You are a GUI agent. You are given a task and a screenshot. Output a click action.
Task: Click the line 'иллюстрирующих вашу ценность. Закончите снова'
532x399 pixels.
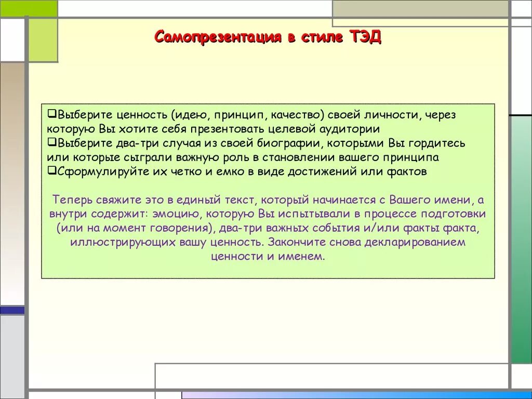click(x=268, y=242)
